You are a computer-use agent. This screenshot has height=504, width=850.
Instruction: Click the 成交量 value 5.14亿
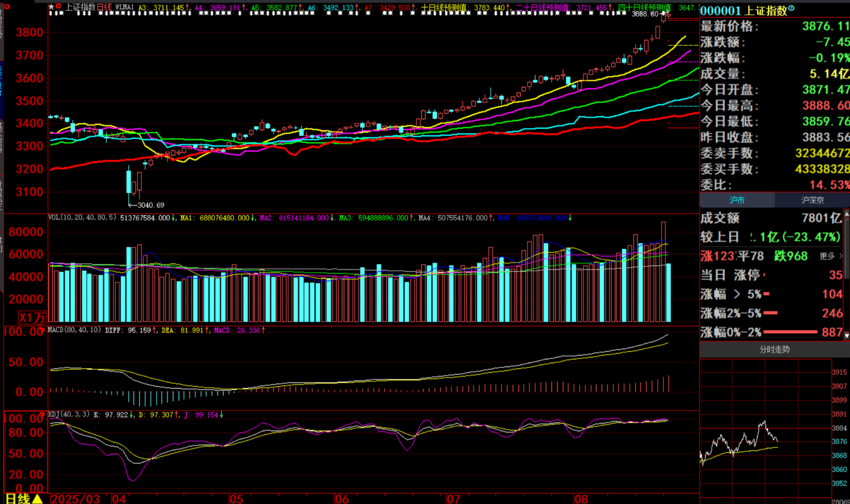coord(829,74)
